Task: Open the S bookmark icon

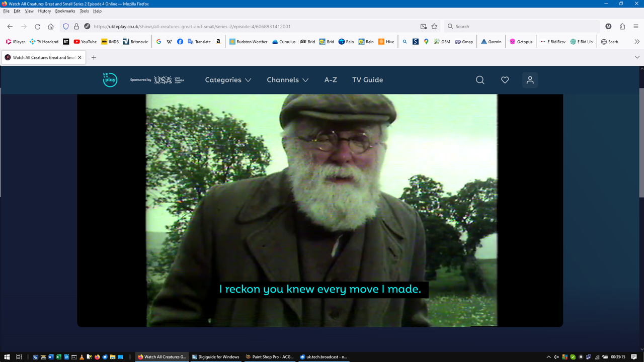Action: pos(415,42)
